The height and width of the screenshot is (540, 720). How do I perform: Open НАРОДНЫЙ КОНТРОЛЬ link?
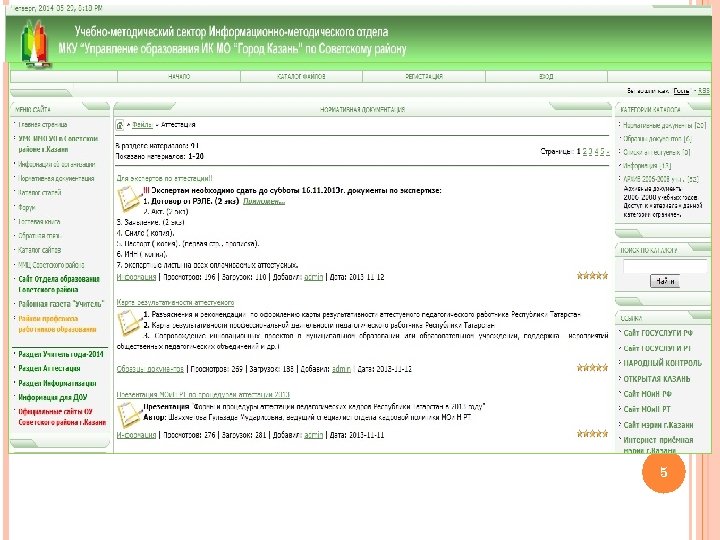point(663,363)
